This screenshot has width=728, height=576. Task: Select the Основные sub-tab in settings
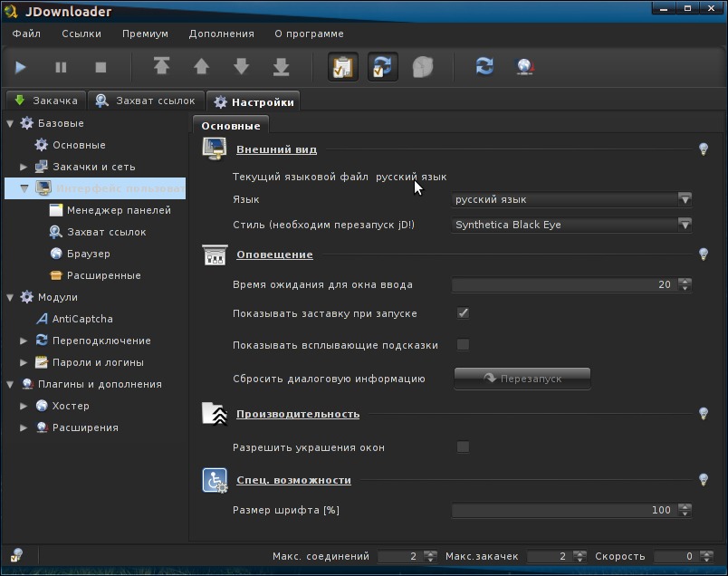pyautogui.click(x=230, y=125)
